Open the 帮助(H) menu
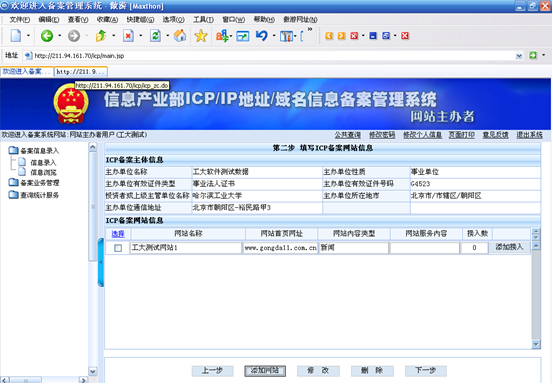Image resolution: width=553 pixels, height=384 pixels. click(x=264, y=19)
